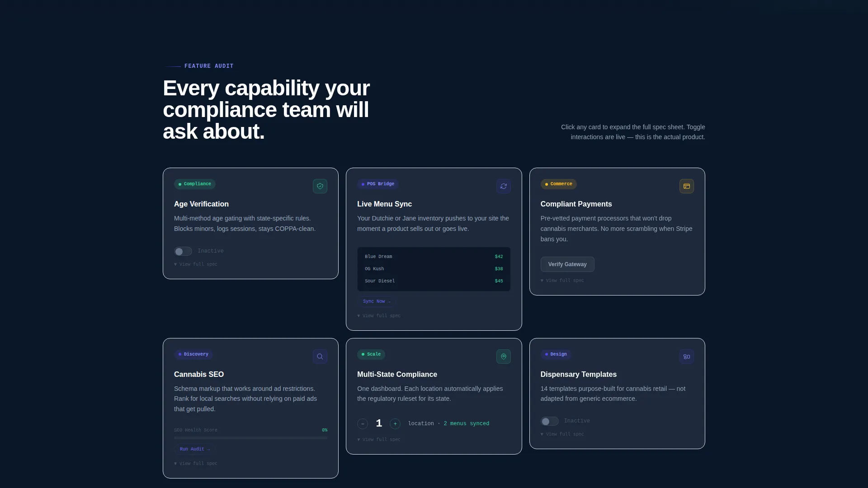Click the Multi-State Compliance card title
The width and height of the screenshot is (868, 488).
397,375
